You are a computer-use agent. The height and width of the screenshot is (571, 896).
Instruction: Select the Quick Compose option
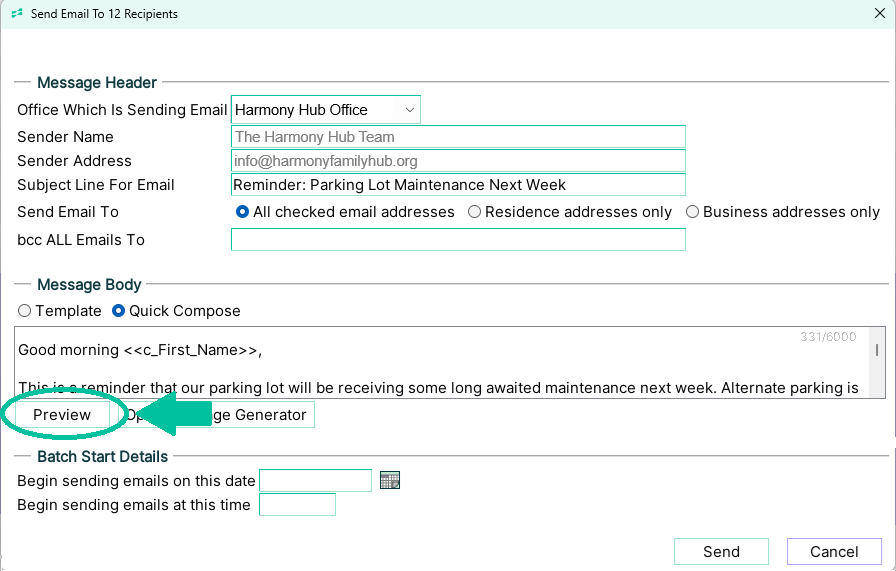(x=119, y=311)
